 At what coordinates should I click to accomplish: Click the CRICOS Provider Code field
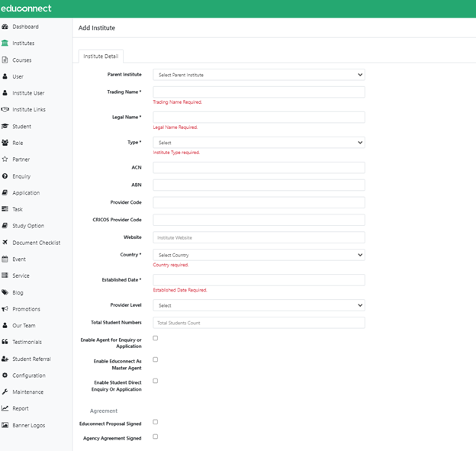(x=259, y=220)
